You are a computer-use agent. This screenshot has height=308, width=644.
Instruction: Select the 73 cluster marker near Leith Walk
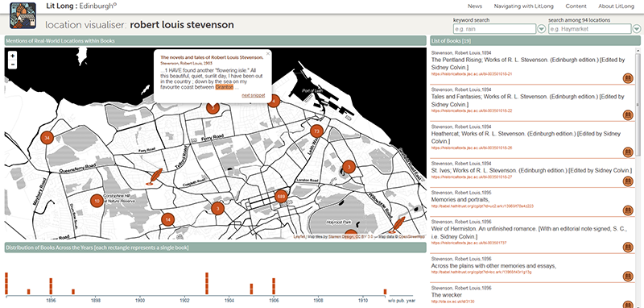316,131
